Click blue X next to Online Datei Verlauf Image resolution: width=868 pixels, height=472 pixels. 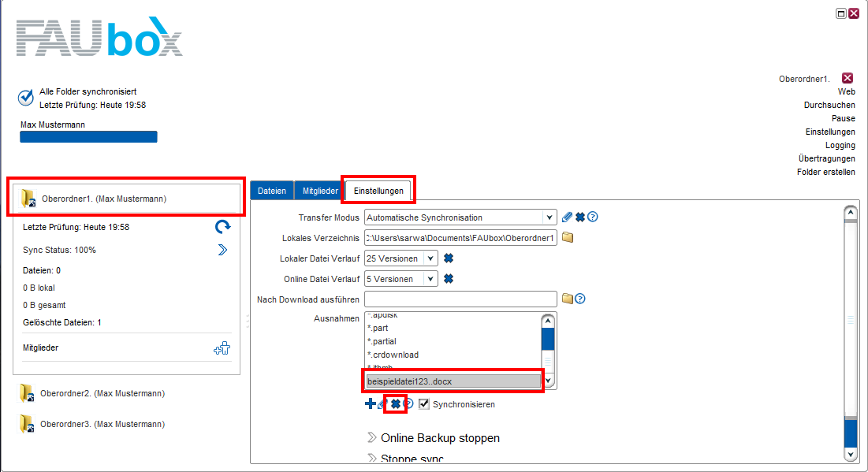click(449, 279)
